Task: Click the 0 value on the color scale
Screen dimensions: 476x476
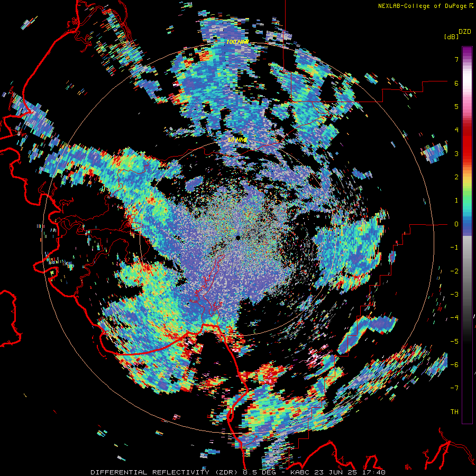Action: pyautogui.click(x=456, y=224)
